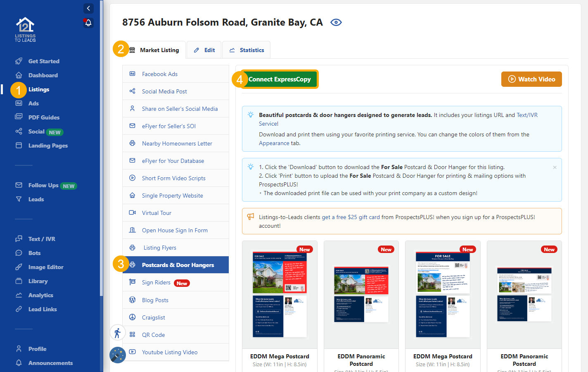Click the Sign Riders sign icon
The width and height of the screenshot is (588, 372).
(132, 282)
